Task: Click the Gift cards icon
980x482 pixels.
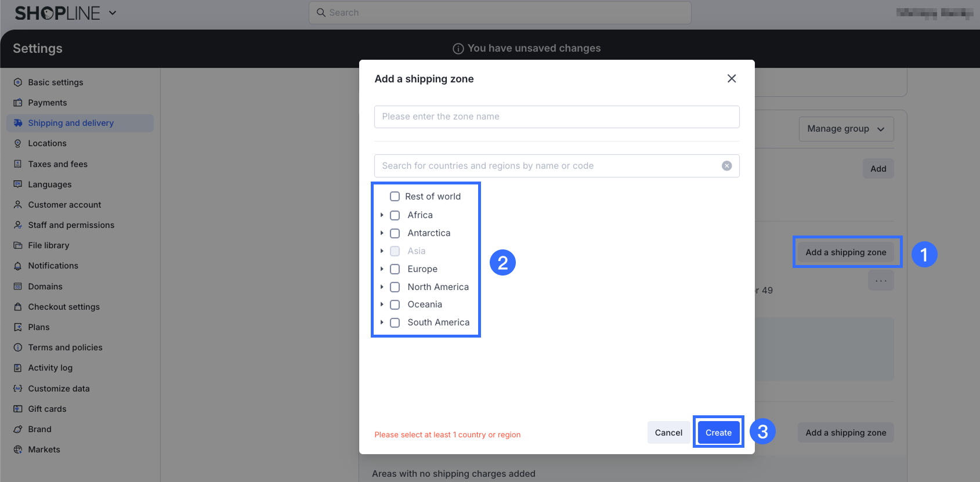Action: tap(18, 409)
